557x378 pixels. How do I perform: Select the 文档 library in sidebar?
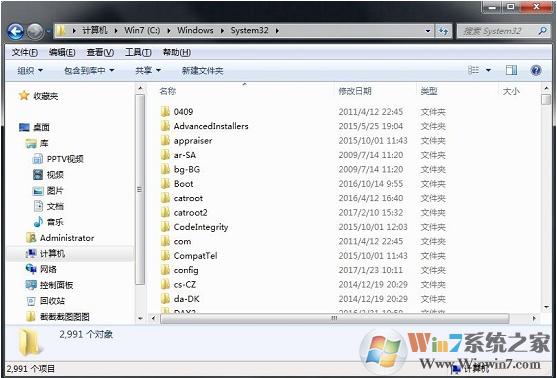point(55,206)
